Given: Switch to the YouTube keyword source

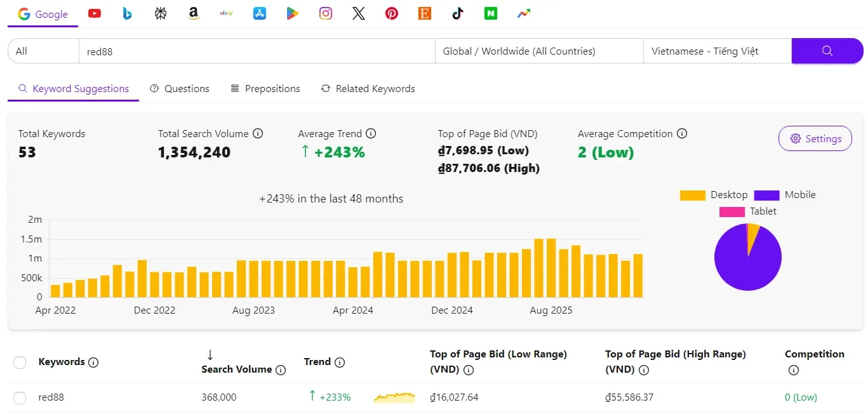Looking at the screenshot, I should 95,13.
